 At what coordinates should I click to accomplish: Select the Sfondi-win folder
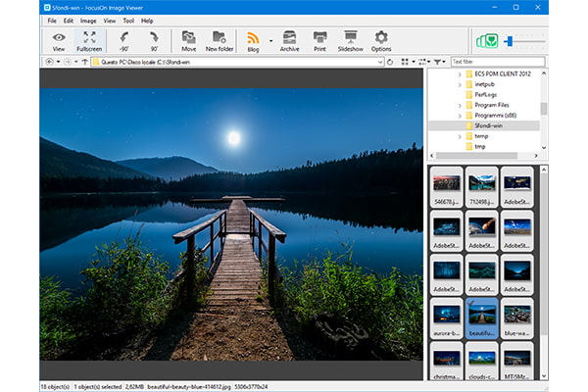(489, 125)
